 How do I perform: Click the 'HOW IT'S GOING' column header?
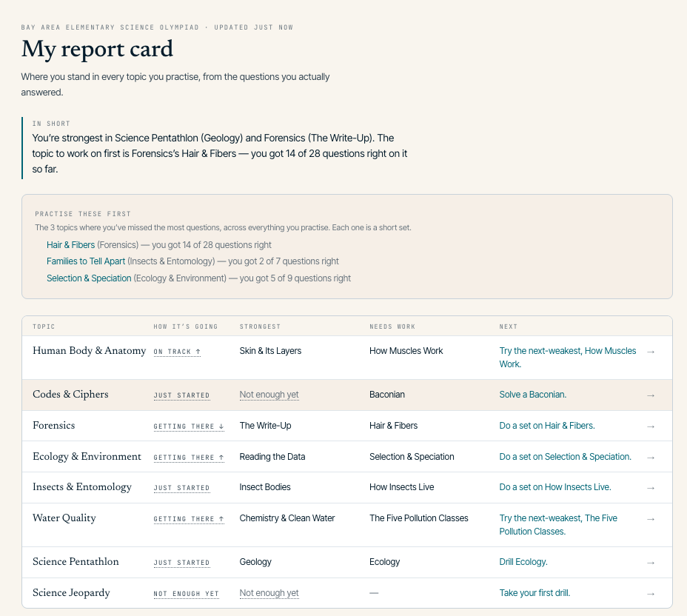[185, 327]
